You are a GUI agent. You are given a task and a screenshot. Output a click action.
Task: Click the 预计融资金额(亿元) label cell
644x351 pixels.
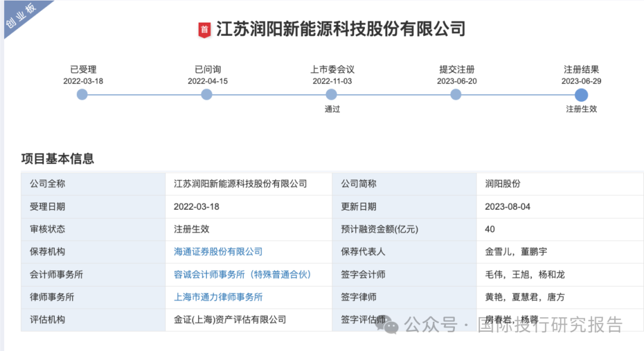click(x=404, y=229)
